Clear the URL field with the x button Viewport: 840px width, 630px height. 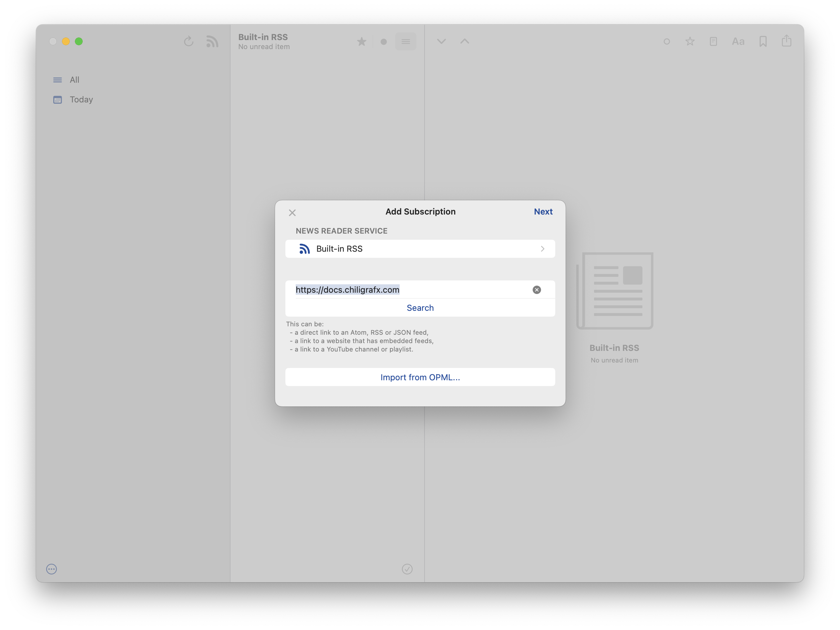[537, 290]
